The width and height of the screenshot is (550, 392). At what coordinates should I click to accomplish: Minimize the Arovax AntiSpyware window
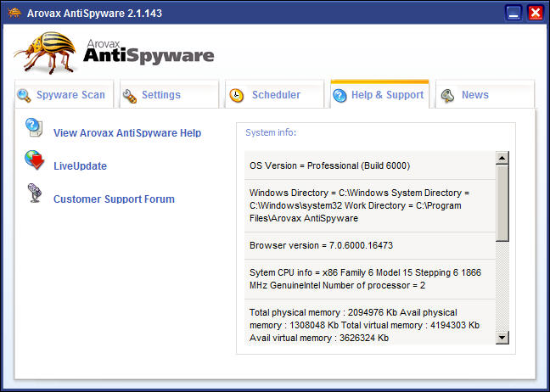514,14
